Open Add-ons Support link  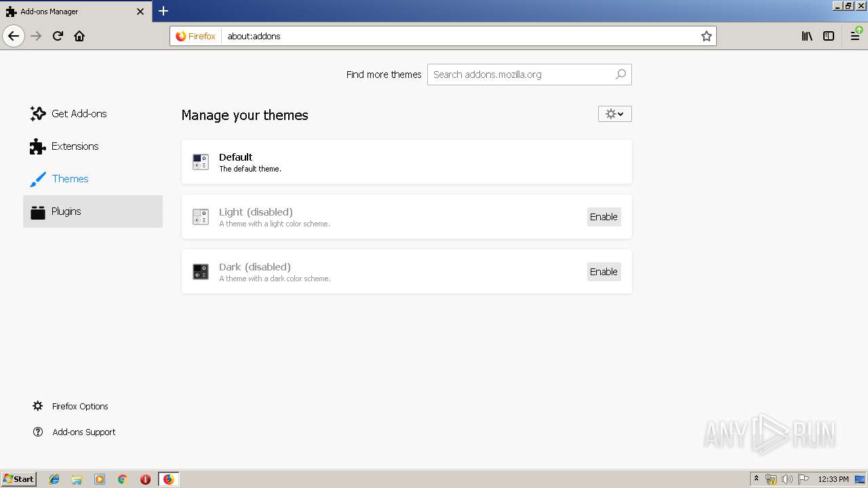(83, 432)
